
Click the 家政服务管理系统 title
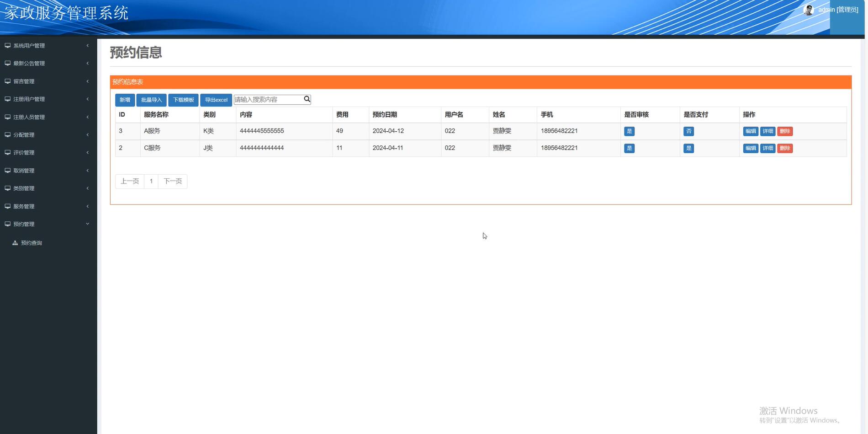click(x=66, y=13)
